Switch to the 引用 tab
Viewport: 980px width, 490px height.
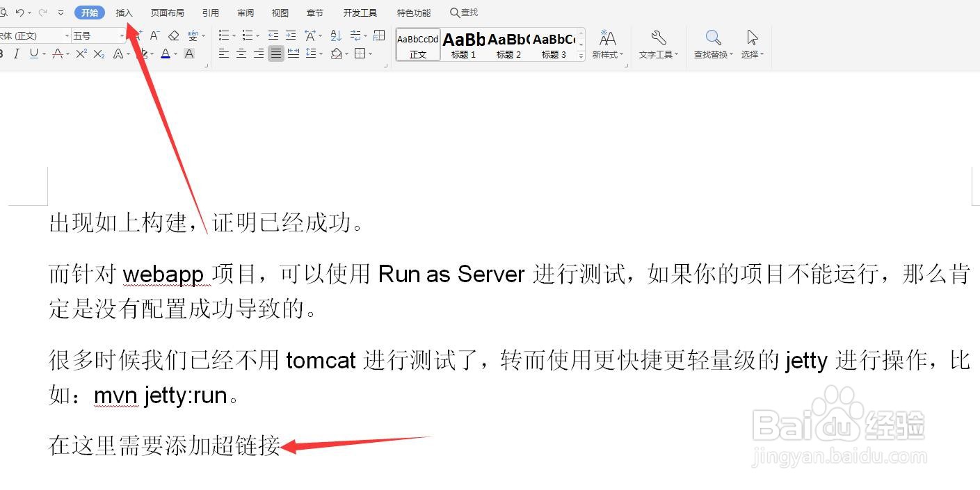pos(210,13)
